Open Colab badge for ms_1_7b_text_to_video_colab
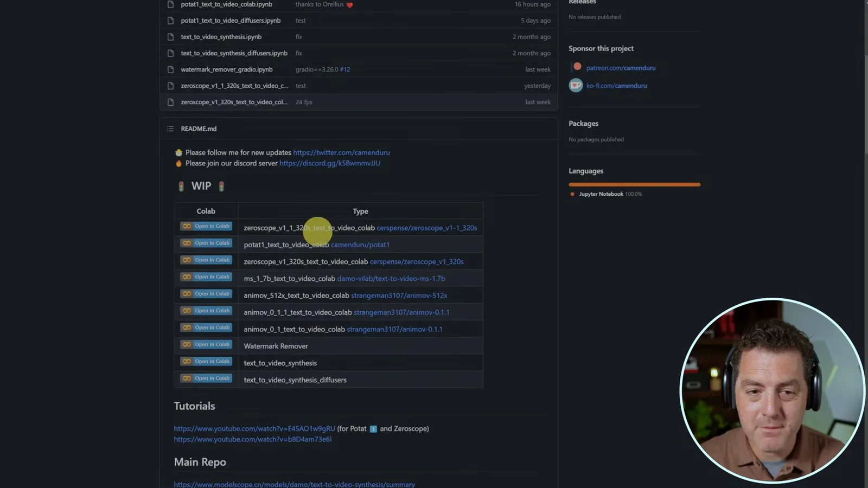The image size is (868, 488). click(x=206, y=277)
